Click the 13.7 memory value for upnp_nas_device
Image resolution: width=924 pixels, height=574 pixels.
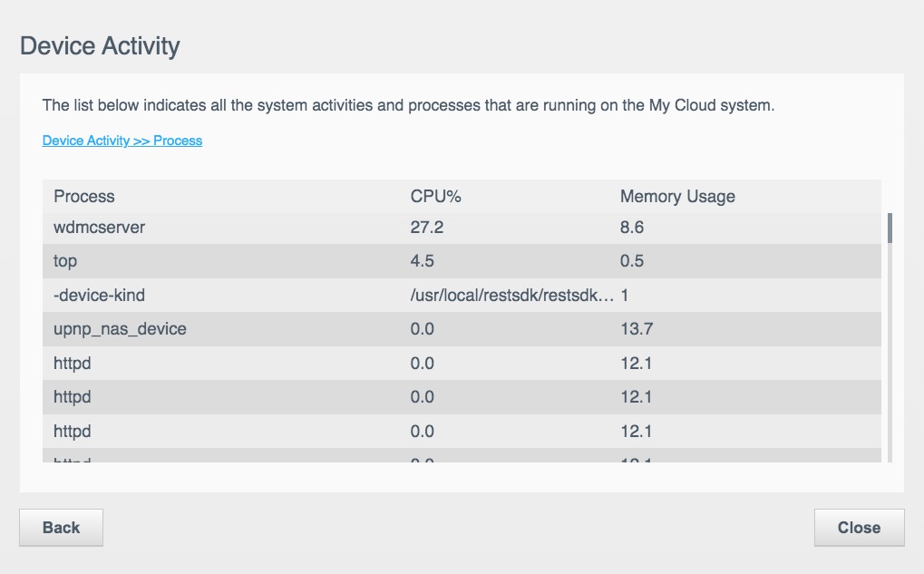click(637, 329)
